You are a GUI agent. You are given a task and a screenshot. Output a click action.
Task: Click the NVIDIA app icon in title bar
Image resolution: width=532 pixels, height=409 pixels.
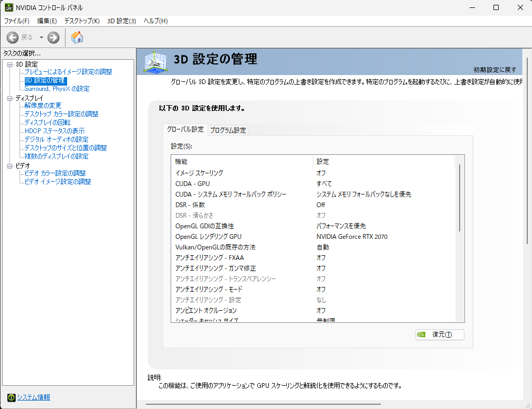pyautogui.click(x=9, y=7)
